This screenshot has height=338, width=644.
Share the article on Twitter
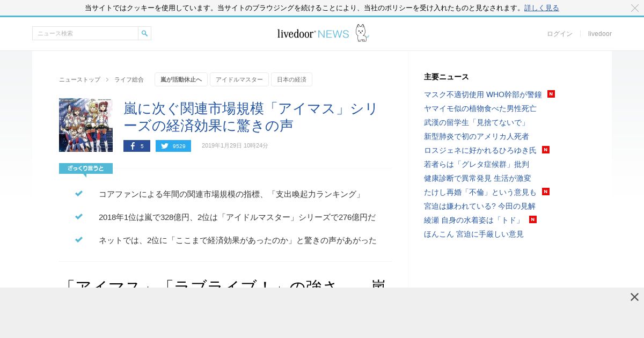point(173,146)
